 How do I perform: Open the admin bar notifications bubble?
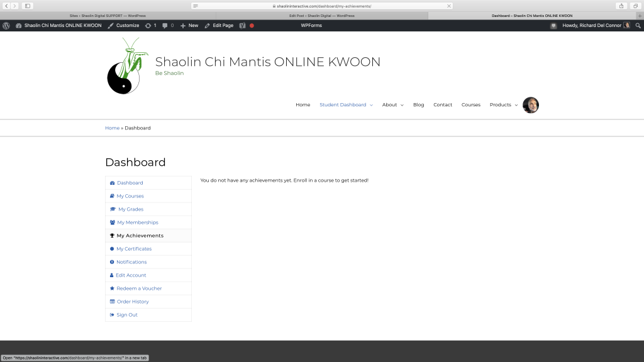click(553, 25)
